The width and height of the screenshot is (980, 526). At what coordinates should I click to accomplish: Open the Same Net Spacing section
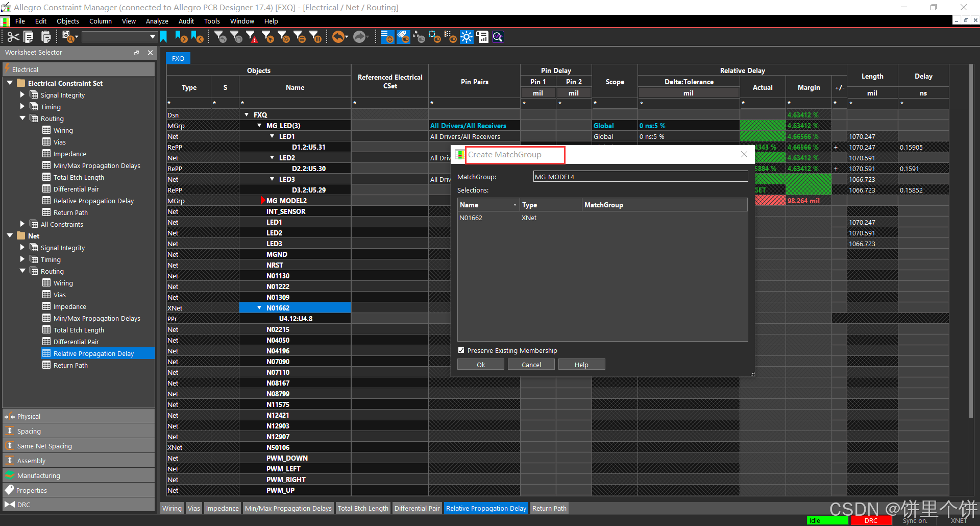(79, 446)
